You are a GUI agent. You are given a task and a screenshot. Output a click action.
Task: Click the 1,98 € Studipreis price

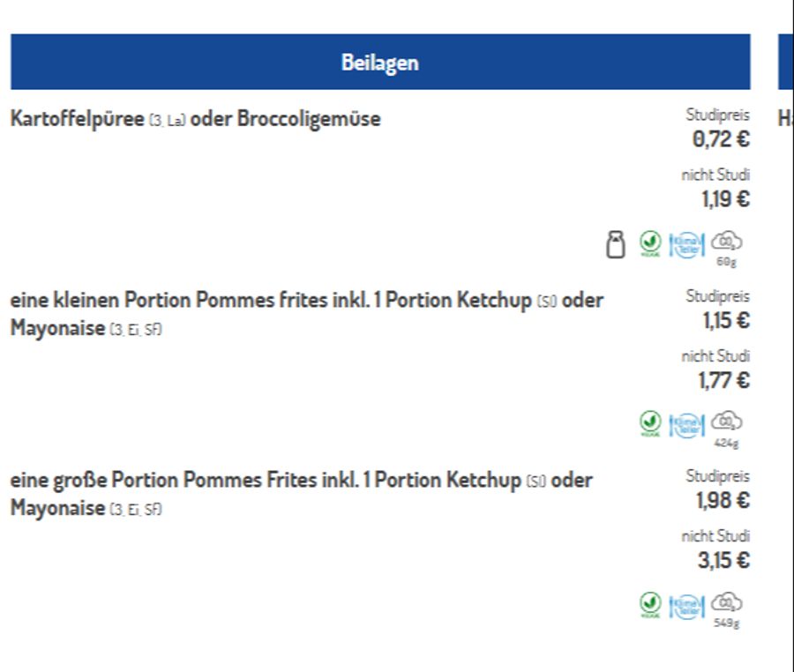click(723, 500)
